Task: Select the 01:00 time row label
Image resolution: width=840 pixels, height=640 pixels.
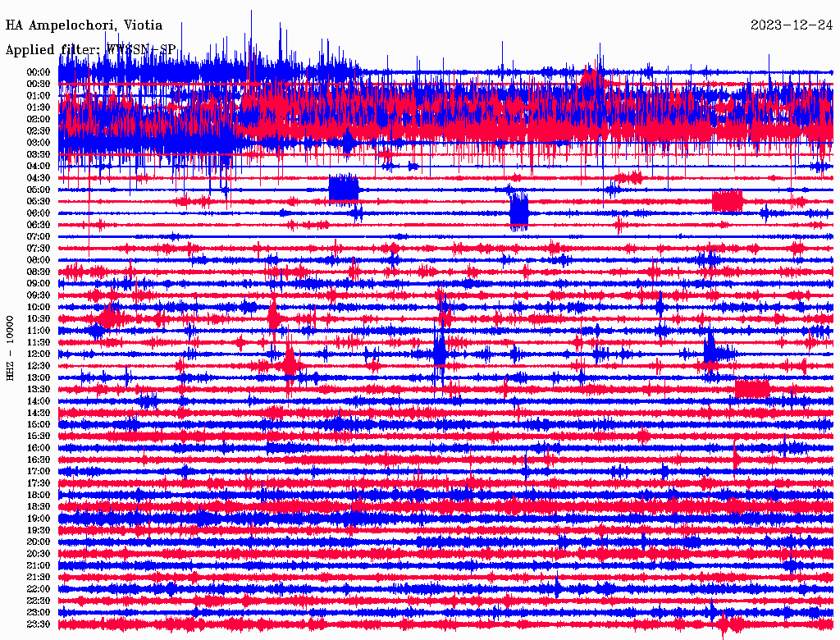Action: (x=39, y=95)
